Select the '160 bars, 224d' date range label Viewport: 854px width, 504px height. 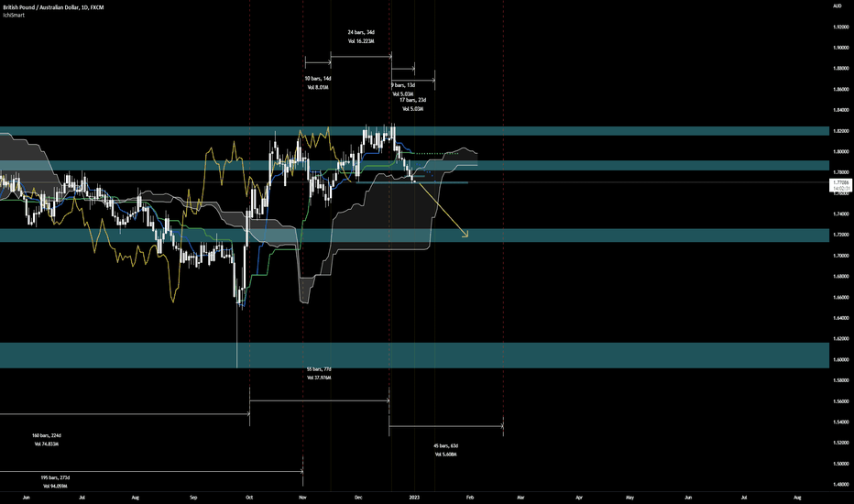[47, 435]
